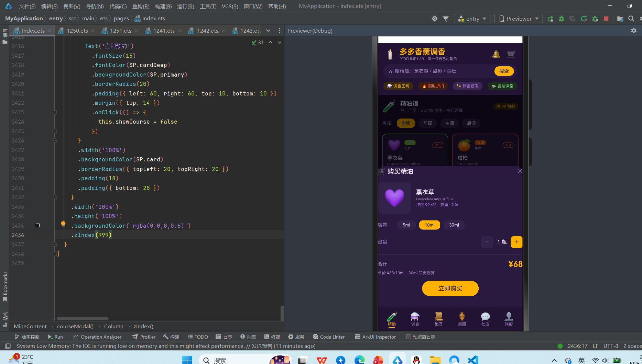Viewport: 642px width, 364px height.
Task: Jump to next highlighted problem arrow
Action: [280, 42]
